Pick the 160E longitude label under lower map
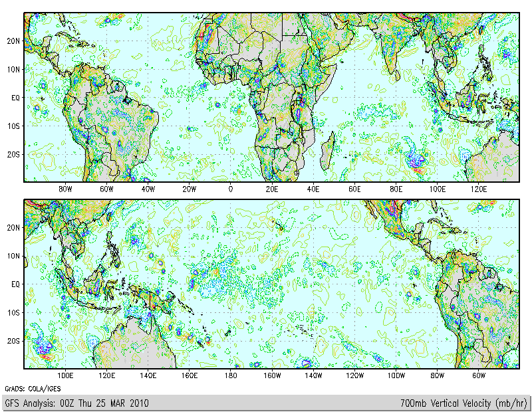The height and width of the screenshot is (412, 532). pyautogui.click(x=190, y=375)
